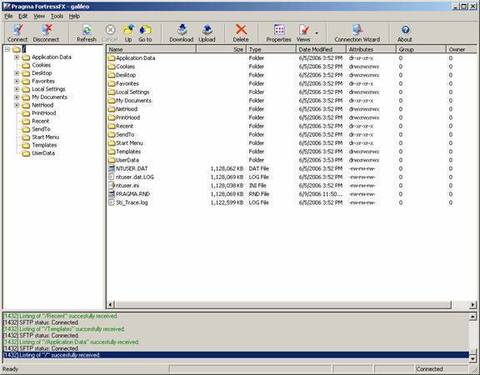This screenshot has width=480, height=375.
Task: Select the PRAGMA.RND file
Action: click(x=133, y=194)
